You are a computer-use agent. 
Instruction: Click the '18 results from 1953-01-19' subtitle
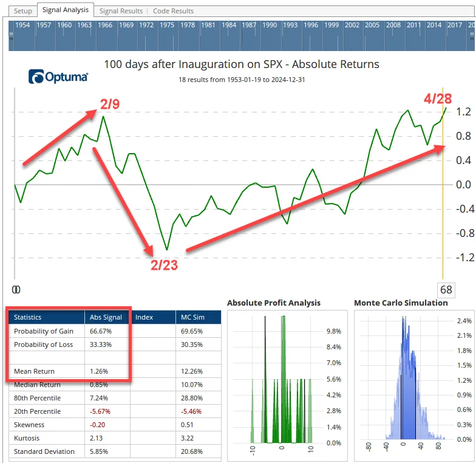click(242, 80)
